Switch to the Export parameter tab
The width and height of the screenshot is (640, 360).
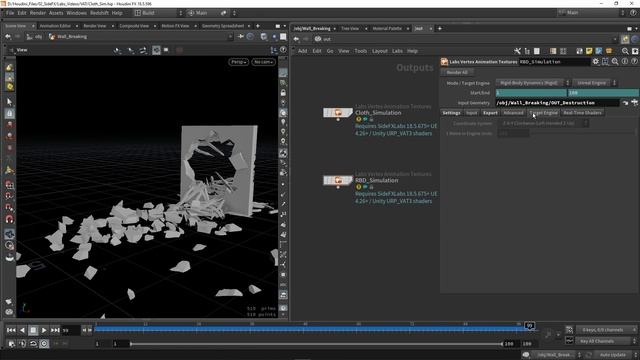click(x=490, y=113)
